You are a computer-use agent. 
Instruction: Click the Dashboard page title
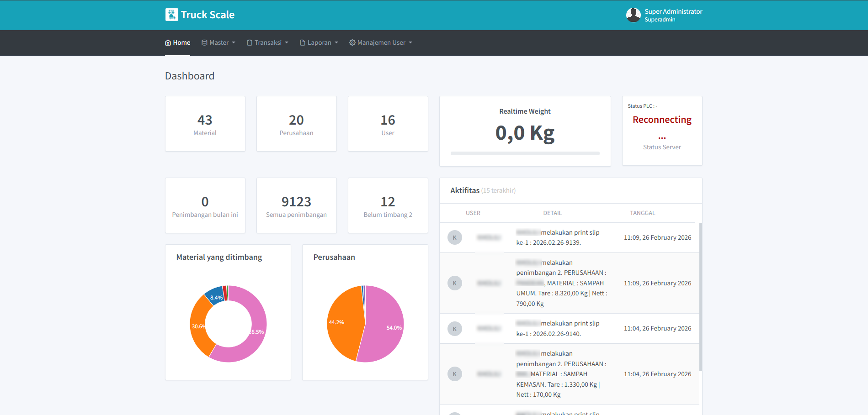point(190,76)
